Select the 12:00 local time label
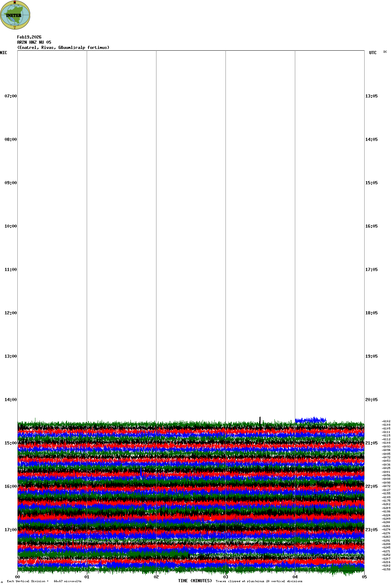This screenshot has height=586, width=392. tap(10, 313)
